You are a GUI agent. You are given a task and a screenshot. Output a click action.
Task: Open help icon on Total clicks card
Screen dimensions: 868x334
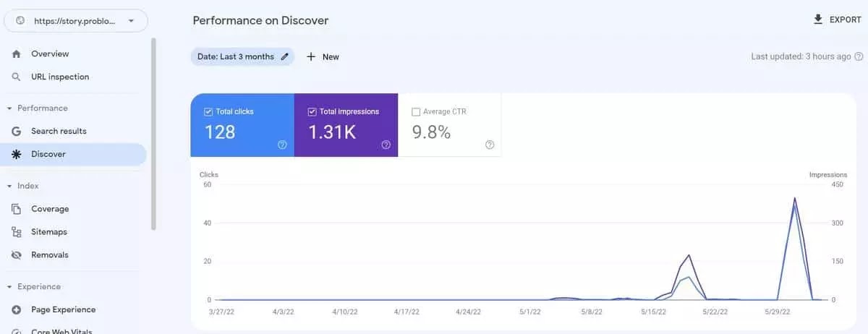(282, 145)
